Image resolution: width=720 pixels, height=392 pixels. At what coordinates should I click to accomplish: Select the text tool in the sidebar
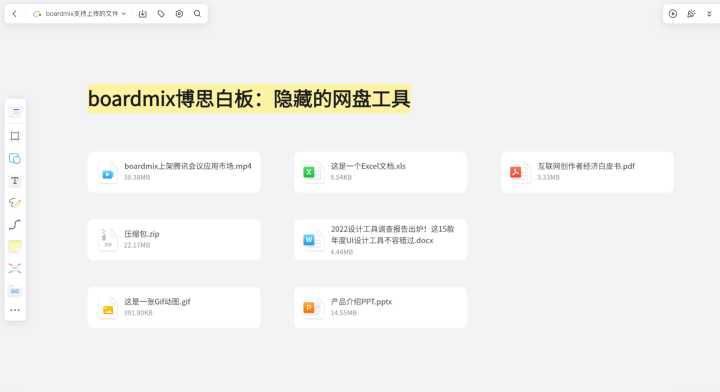point(15,180)
